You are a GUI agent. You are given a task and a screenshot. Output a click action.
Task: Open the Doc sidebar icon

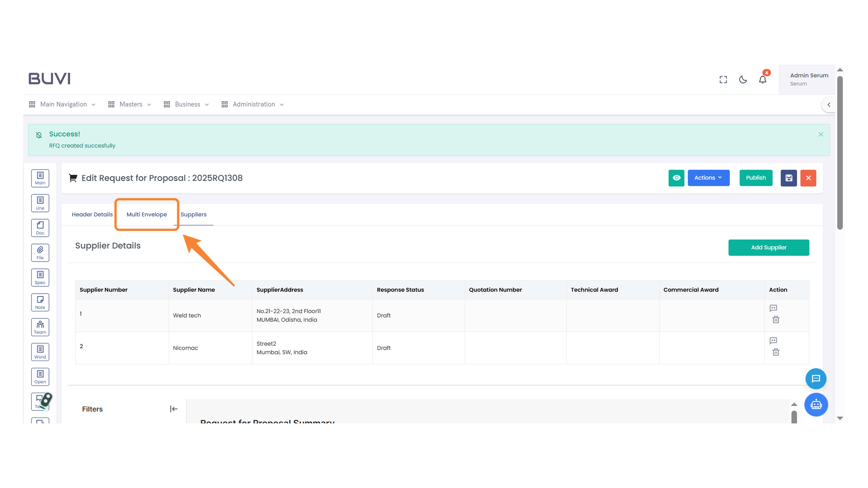coord(40,228)
